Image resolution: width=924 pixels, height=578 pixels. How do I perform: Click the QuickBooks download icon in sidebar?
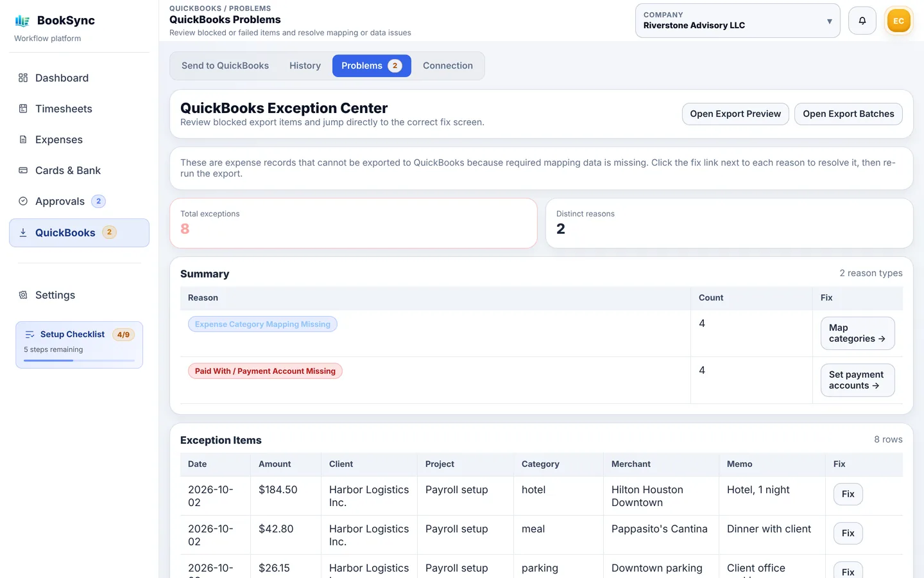(x=23, y=232)
